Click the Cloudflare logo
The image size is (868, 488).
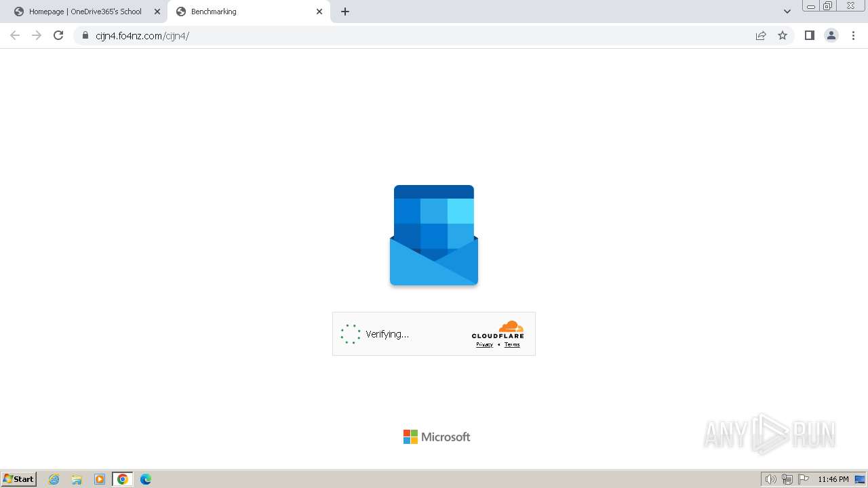pos(498,329)
